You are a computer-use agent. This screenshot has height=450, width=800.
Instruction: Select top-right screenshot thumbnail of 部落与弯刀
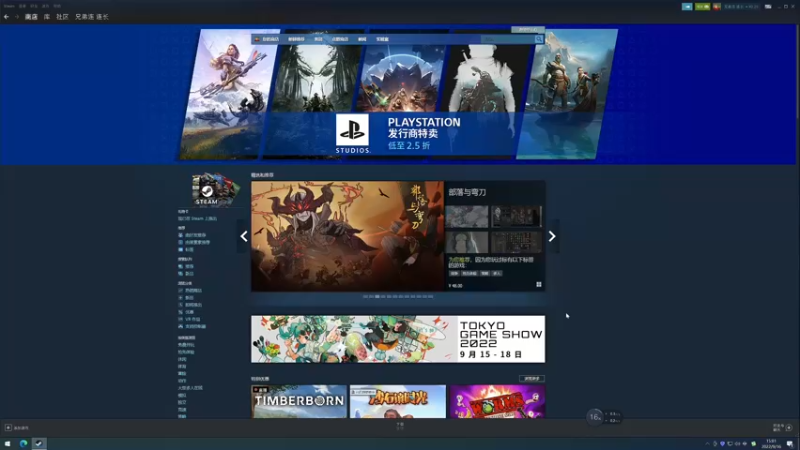click(516, 216)
